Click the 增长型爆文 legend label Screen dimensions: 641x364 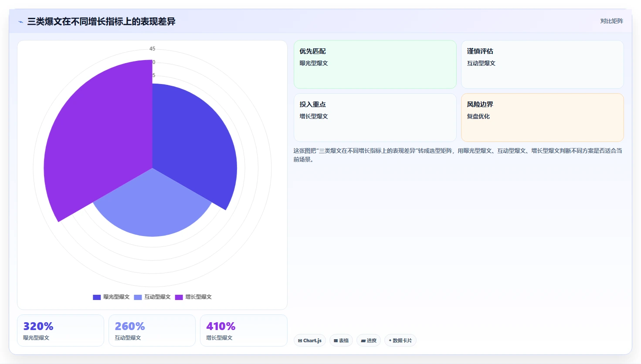pos(198,297)
